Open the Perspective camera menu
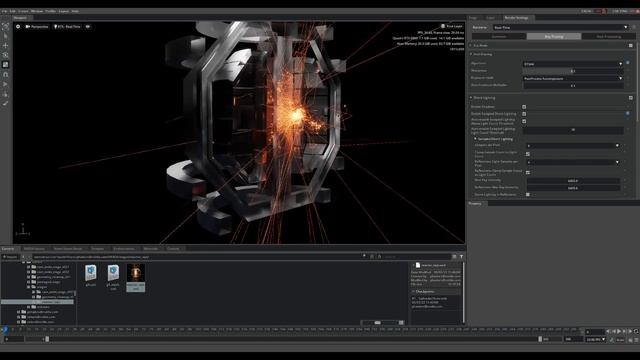Viewport: 640px width, 360px height. point(37,27)
